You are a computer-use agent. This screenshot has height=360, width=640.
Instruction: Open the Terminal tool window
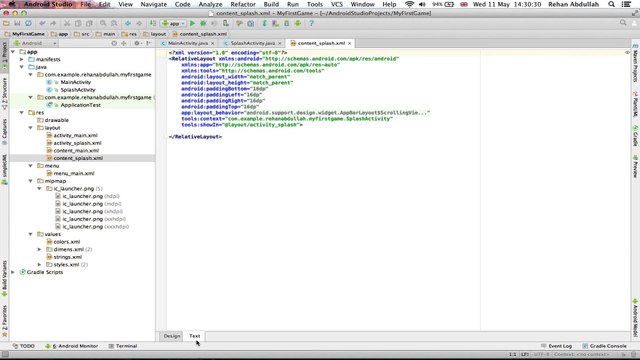123,346
